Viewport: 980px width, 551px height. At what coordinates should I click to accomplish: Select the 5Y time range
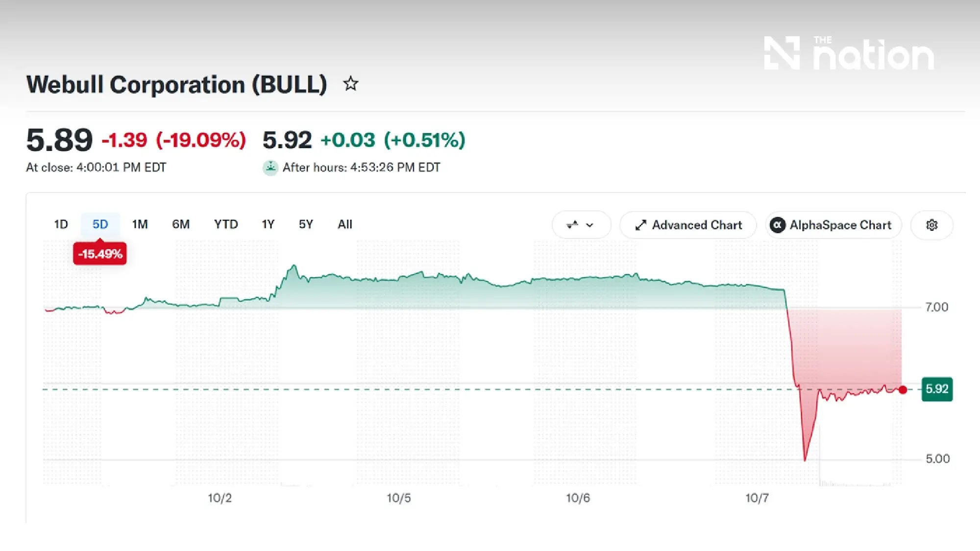[306, 224]
